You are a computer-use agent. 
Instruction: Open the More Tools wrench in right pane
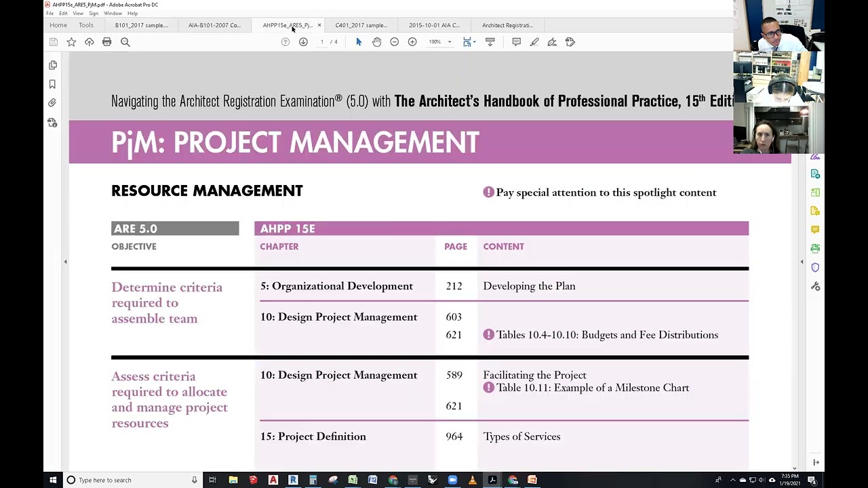click(x=815, y=287)
